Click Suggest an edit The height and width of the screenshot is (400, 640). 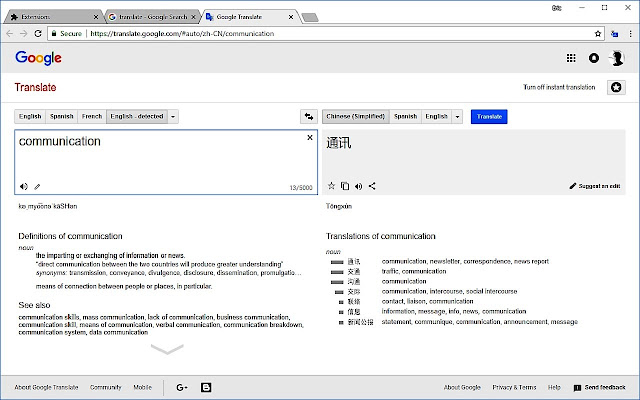[595, 186]
